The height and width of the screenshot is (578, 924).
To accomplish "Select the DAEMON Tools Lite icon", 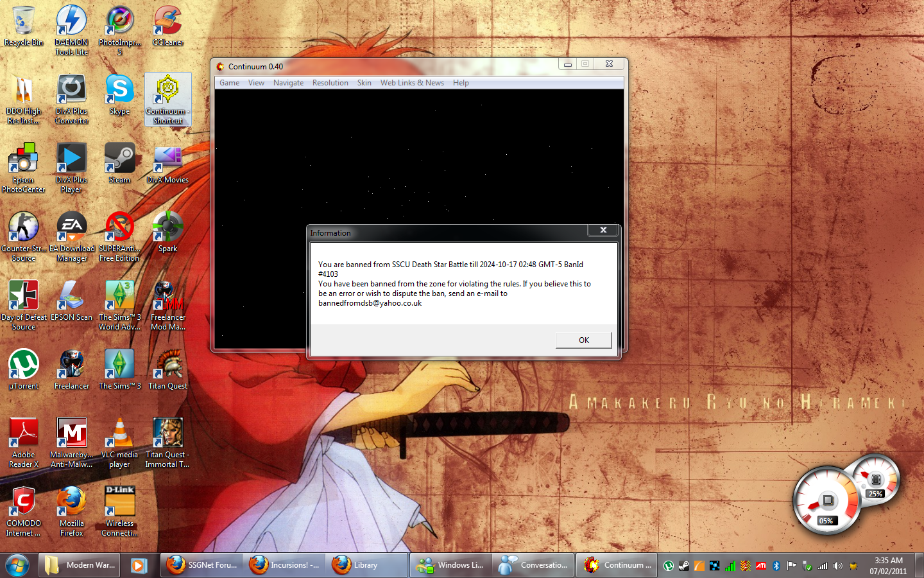I will [72, 30].
